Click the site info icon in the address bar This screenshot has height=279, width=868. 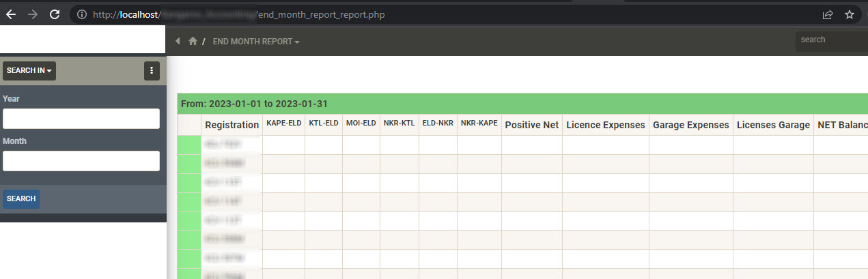click(x=81, y=14)
